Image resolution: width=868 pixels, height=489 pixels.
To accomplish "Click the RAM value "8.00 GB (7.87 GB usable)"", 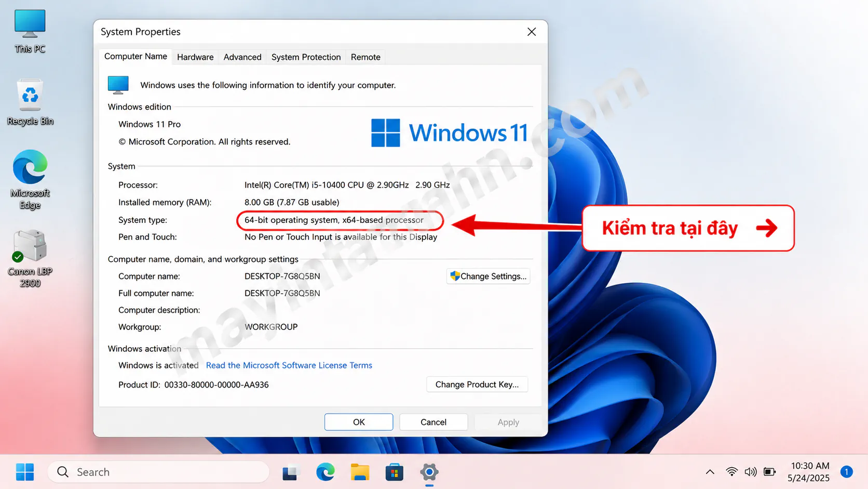I will (x=292, y=202).
